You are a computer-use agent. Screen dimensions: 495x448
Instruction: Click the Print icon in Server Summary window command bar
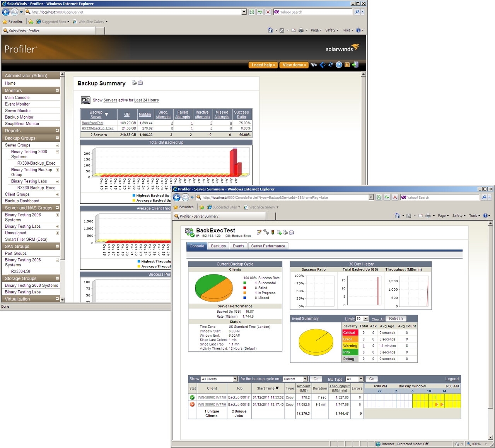[428, 216]
